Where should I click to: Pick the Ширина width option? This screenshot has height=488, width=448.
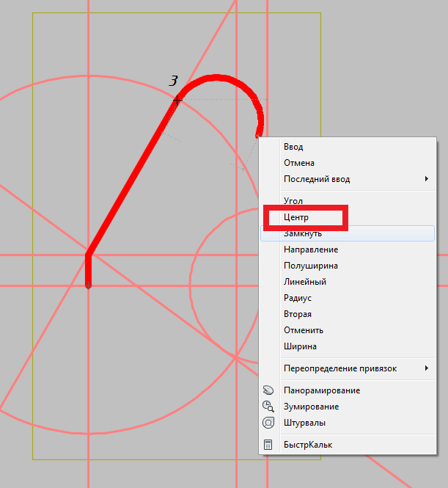click(x=300, y=346)
